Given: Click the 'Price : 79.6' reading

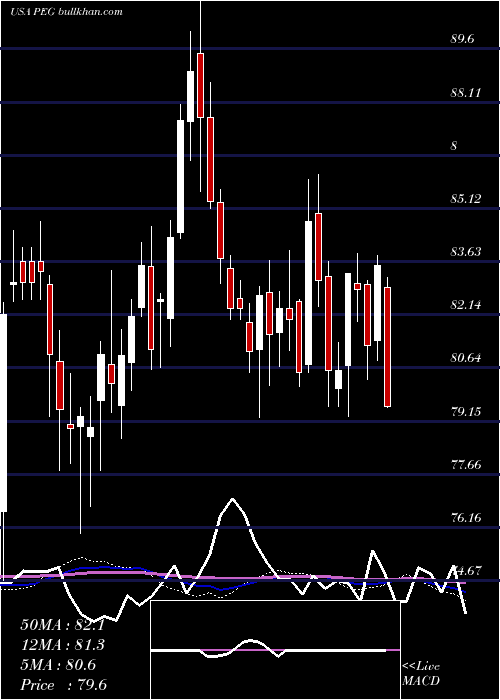Looking at the screenshot, I should point(63,685).
